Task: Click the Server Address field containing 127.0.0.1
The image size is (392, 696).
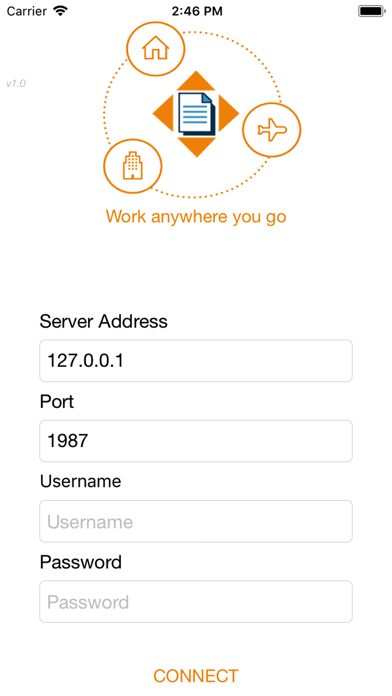Action: click(x=196, y=360)
